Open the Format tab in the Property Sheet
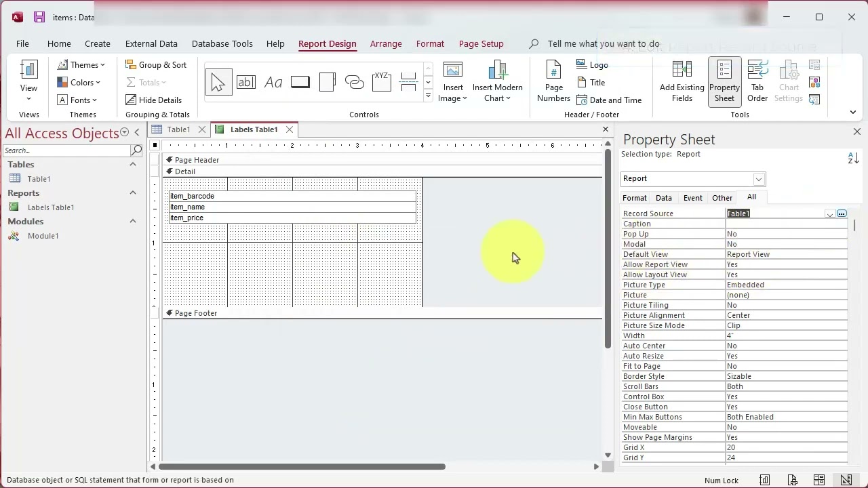 click(x=635, y=198)
